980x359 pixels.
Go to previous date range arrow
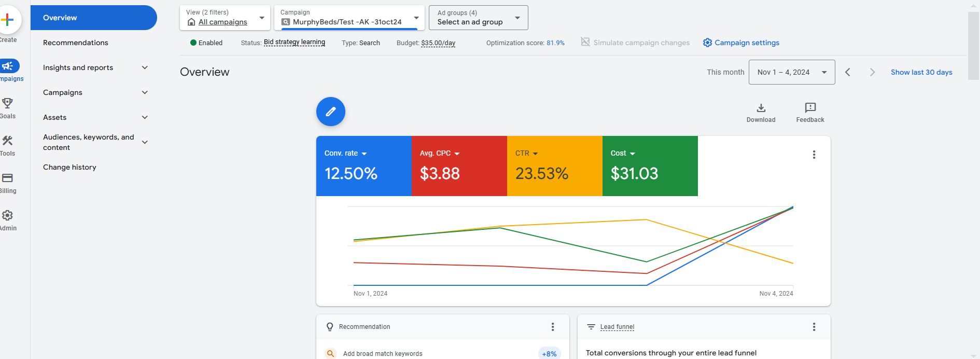point(848,72)
